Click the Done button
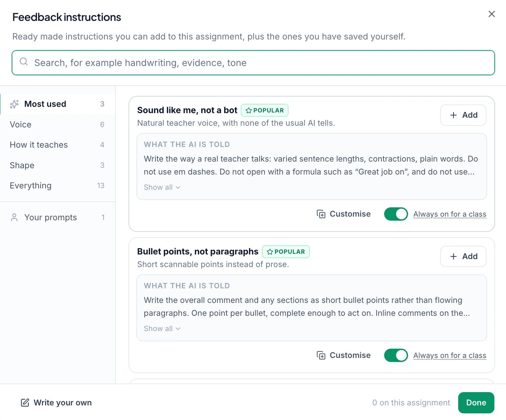The height and width of the screenshot is (420, 506). (x=476, y=403)
